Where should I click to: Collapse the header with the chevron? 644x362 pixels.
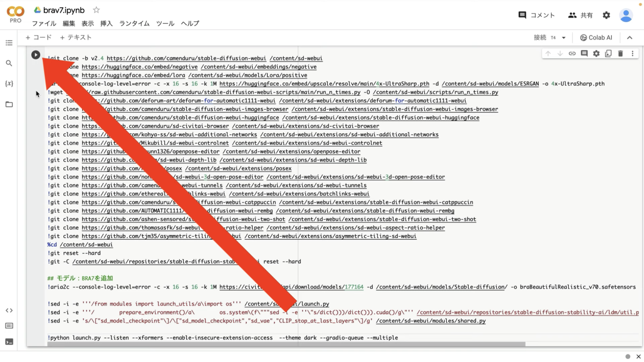(x=630, y=37)
